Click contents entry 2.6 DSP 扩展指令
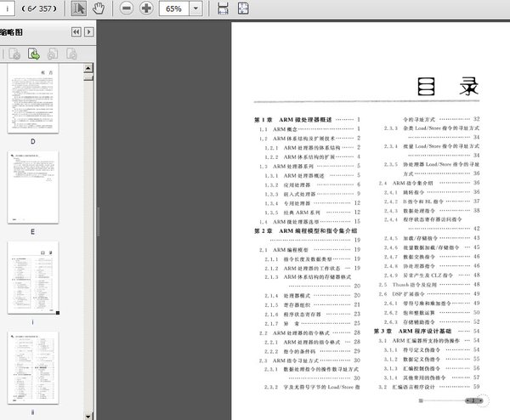 pyautogui.click(x=429, y=294)
